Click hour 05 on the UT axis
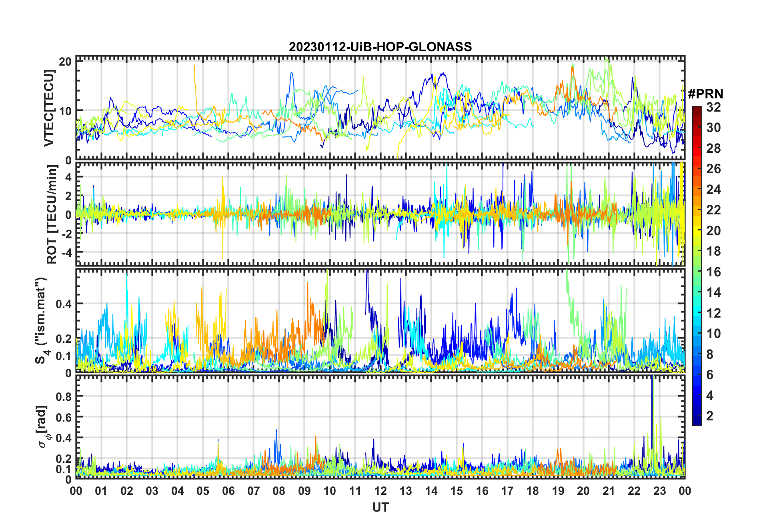 (x=203, y=491)
